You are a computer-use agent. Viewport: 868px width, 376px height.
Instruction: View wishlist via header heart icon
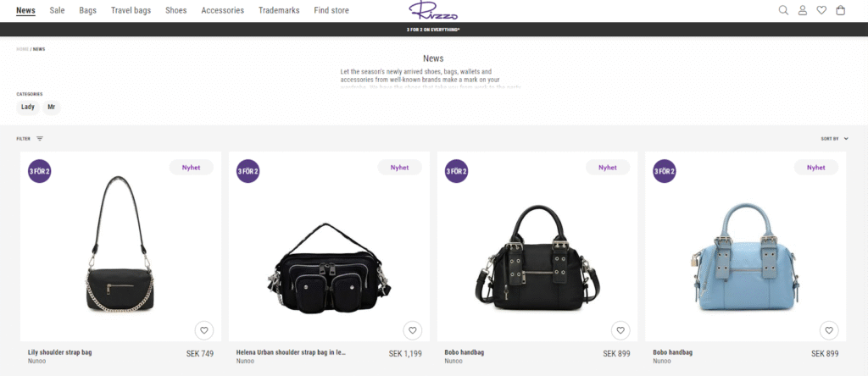coord(821,10)
